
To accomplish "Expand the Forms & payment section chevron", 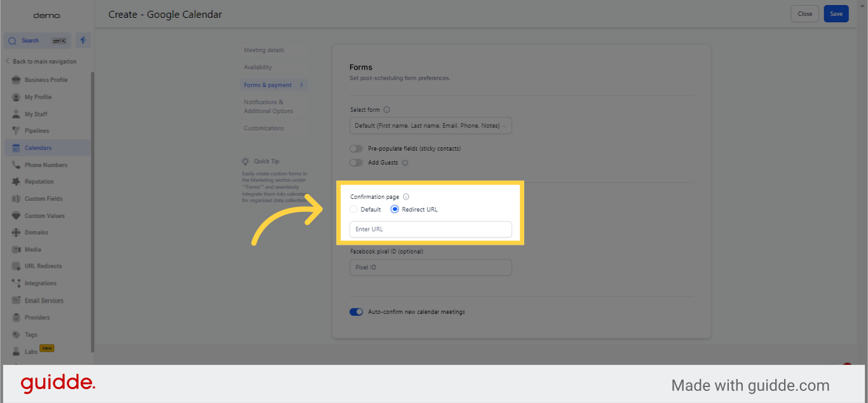I will pyautogui.click(x=301, y=85).
